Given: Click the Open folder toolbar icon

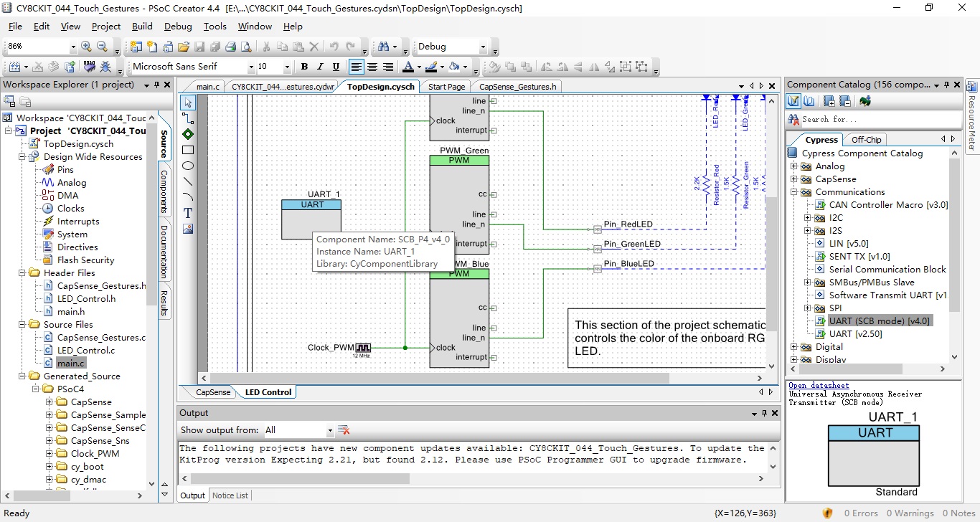Looking at the screenshot, I should click(x=183, y=47).
